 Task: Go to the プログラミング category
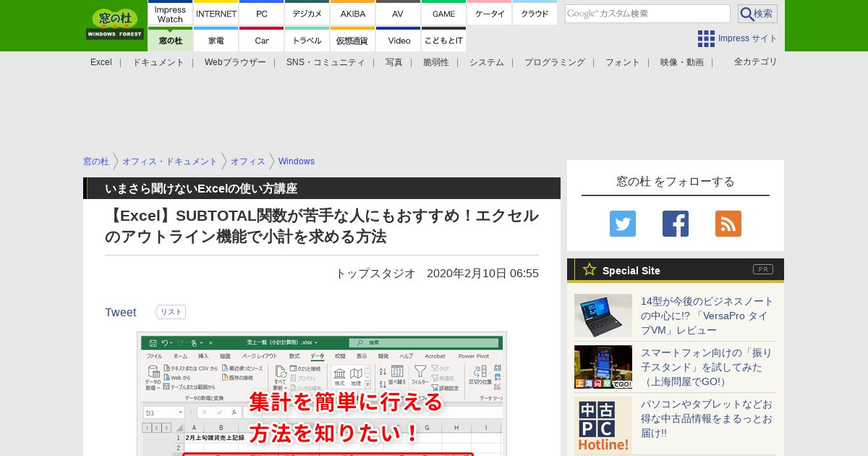[555, 62]
